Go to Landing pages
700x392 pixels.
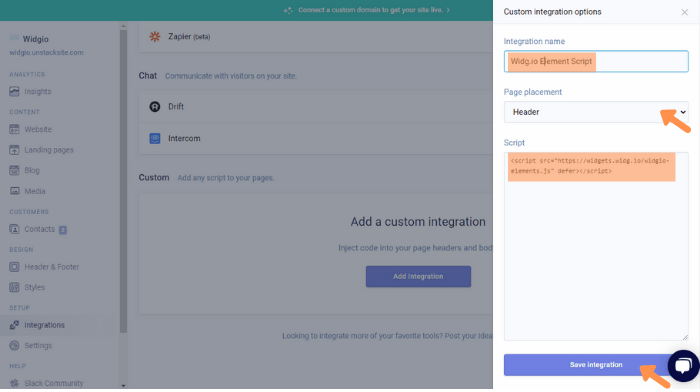tap(49, 150)
